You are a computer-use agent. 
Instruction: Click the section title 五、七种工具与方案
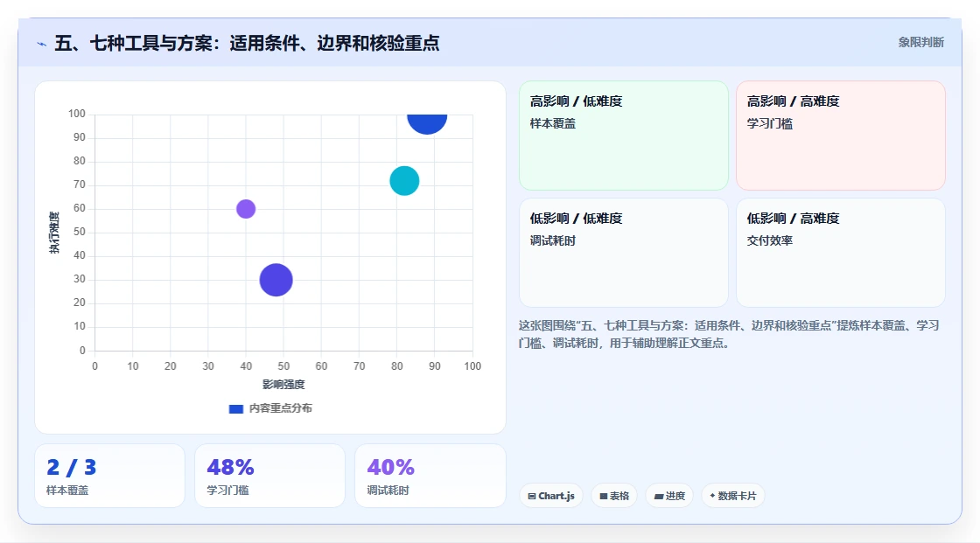246,43
